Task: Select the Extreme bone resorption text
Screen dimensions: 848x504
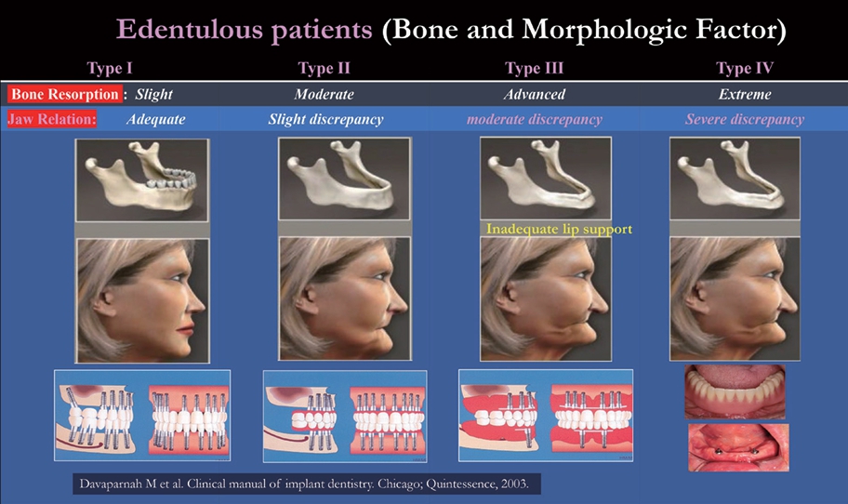Action: click(x=744, y=94)
